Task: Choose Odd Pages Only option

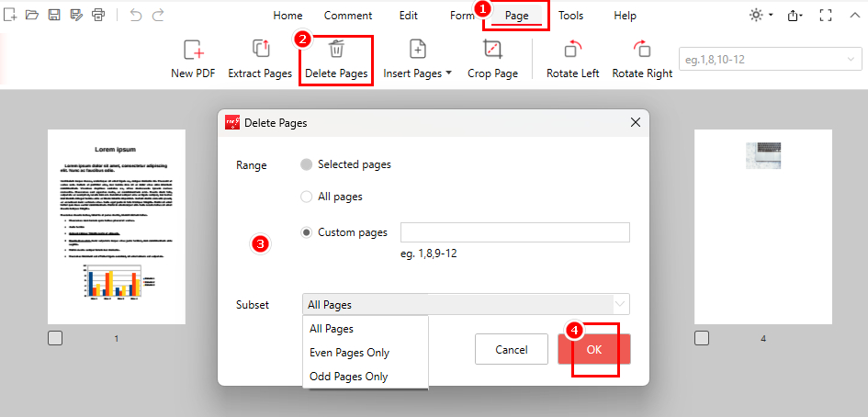Action: click(366, 377)
